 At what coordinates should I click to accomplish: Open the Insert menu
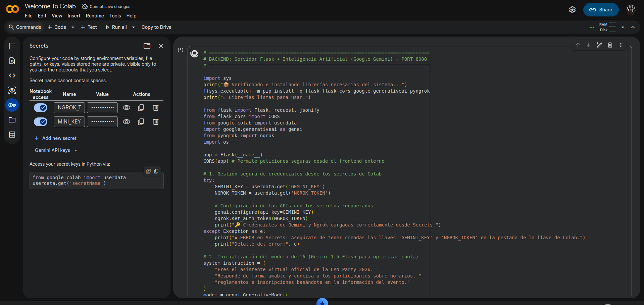tap(74, 16)
